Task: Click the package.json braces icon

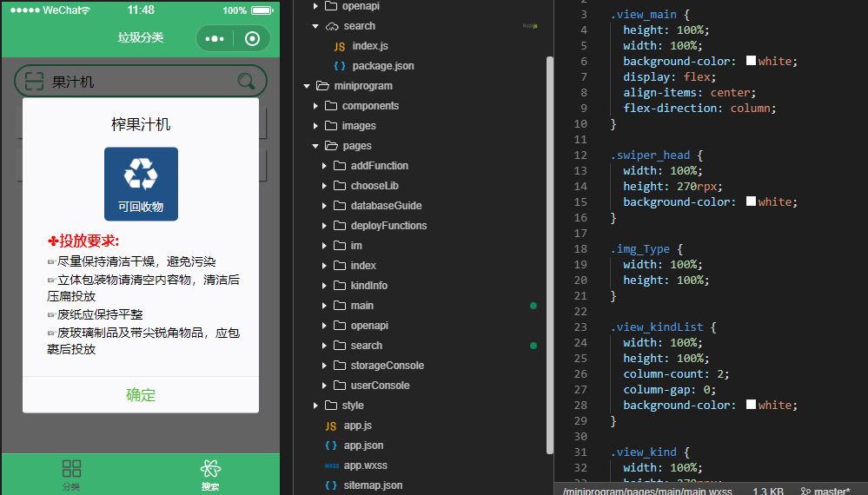Action: (340, 66)
